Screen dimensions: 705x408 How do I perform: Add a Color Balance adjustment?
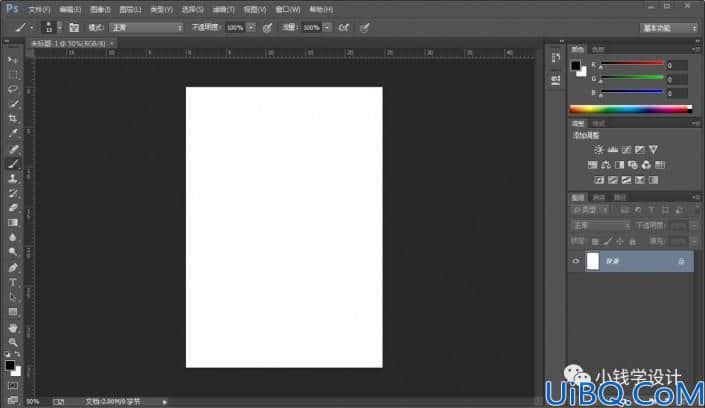click(606, 165)
